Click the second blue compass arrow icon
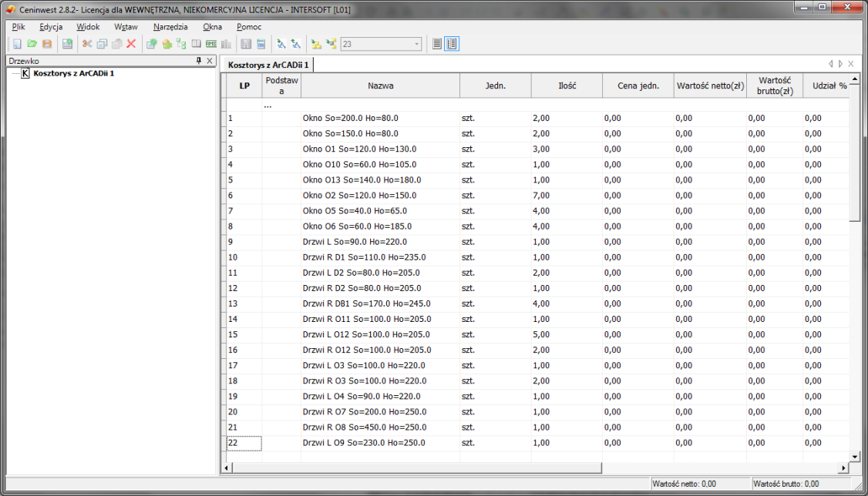This screenshot has width=868, height=496. tap(296, 44)
